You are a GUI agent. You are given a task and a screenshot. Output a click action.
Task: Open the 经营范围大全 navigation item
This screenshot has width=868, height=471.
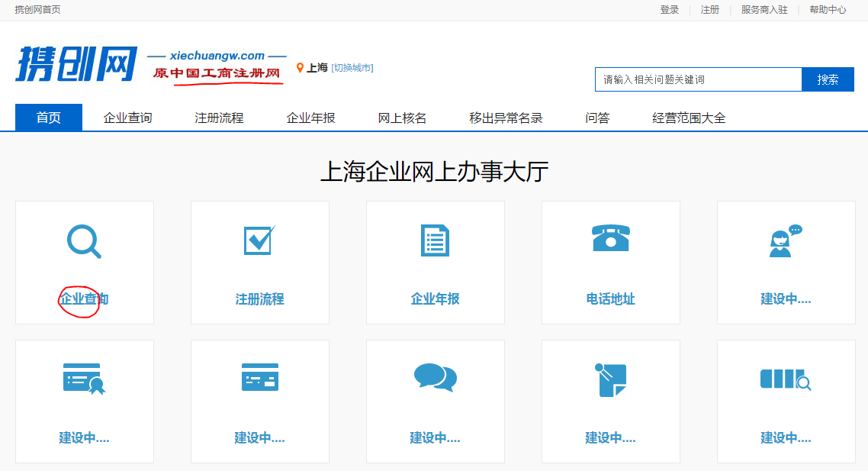pos(689,118)
